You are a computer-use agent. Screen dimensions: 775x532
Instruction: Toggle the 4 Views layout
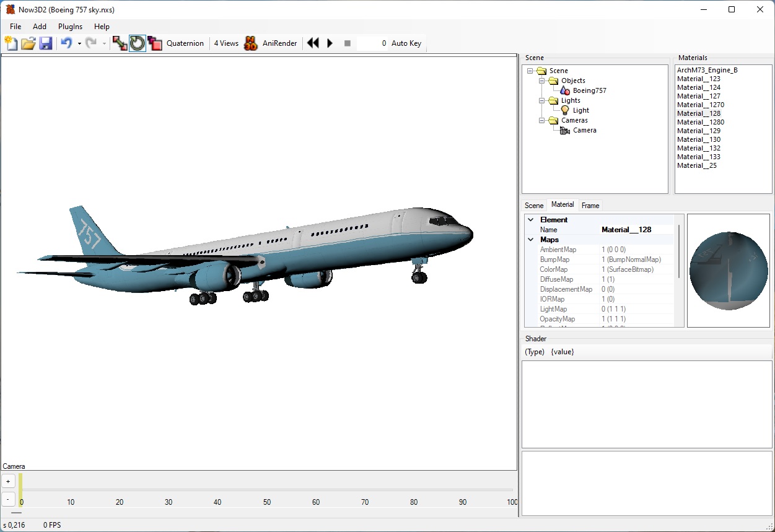(226, 43)
